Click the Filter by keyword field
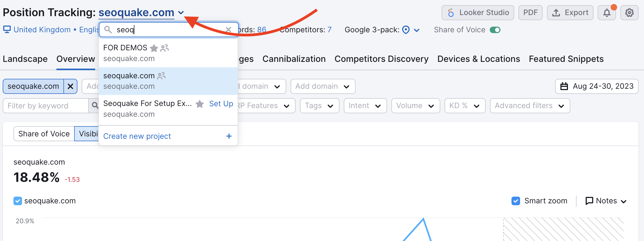Viewport: 644px width, 241px height. point(46,106)
